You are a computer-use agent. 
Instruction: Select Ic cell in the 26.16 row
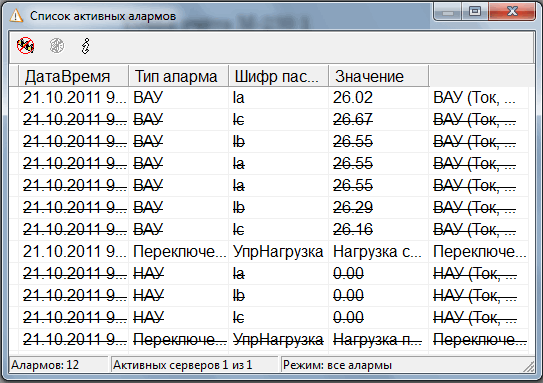[278, 230]
